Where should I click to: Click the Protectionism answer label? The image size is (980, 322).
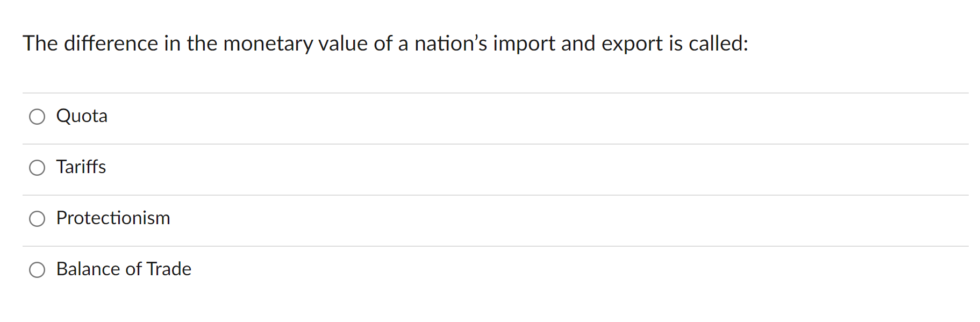pos(113,219)
